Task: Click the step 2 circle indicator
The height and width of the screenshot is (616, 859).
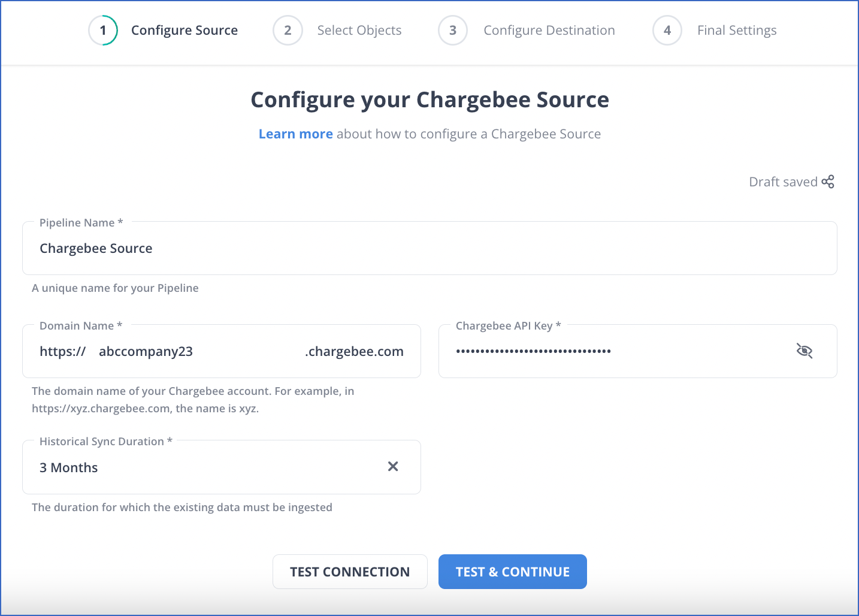Action: [288, 30]
